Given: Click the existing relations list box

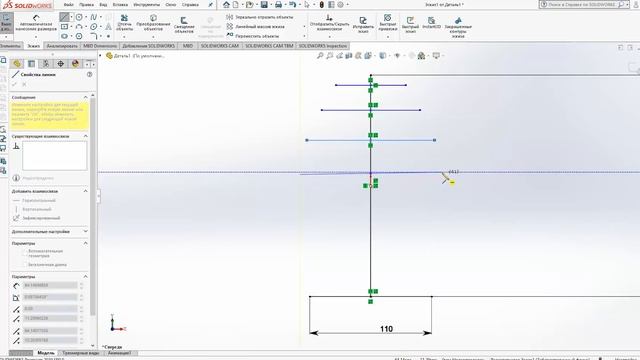Looking at the screenshot, I should 55,156.
